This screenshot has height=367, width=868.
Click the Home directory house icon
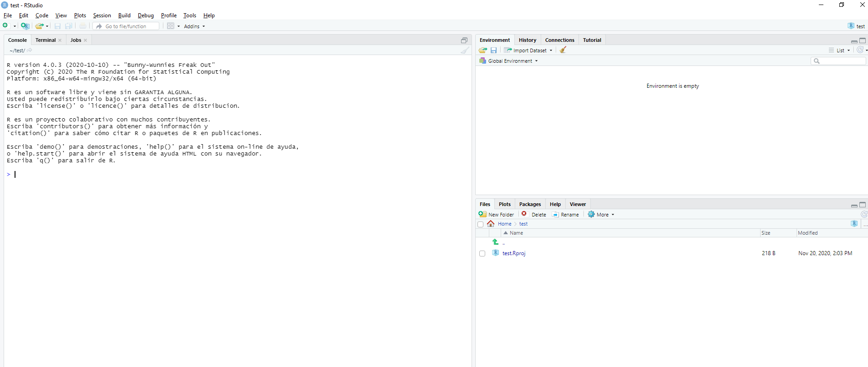point(491,224)
